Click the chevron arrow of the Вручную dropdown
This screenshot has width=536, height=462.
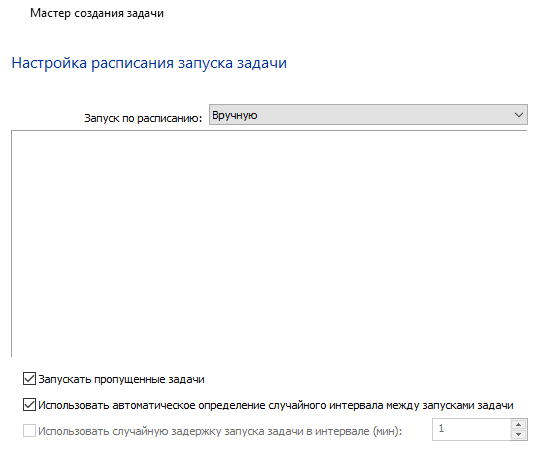point(519,115)
